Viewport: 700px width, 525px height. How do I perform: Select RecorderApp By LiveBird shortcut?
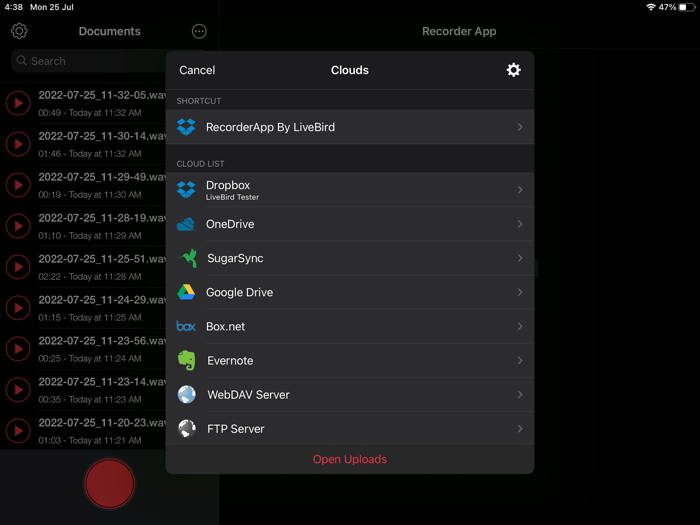coord(350,127)
